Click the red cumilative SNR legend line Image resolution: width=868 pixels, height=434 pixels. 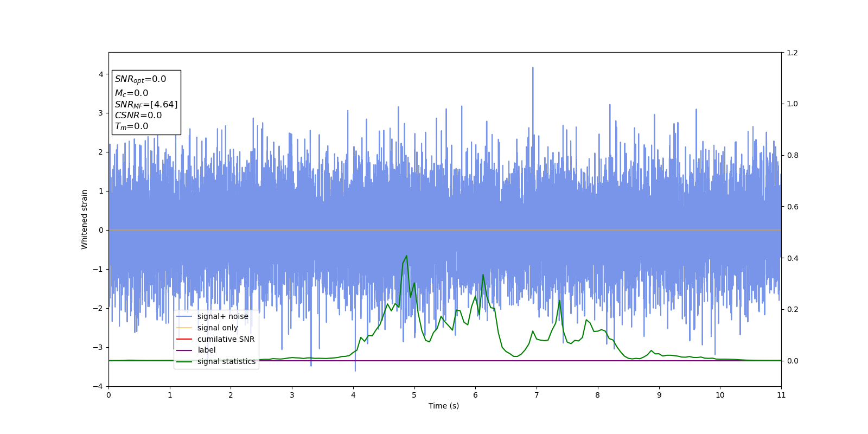point(184,339)
